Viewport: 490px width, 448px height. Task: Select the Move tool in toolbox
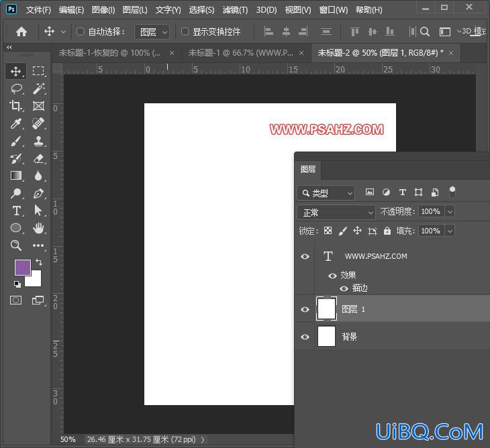[15, 71]
